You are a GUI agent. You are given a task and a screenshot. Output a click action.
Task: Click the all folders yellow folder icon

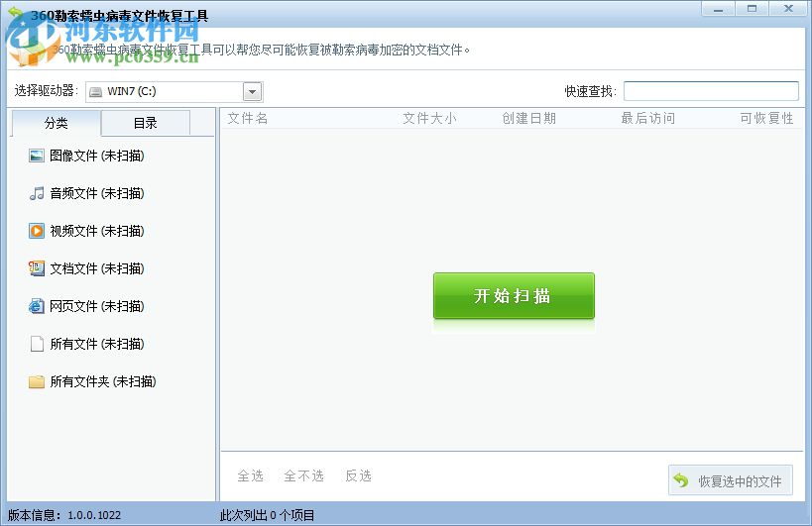coord(37,381)
